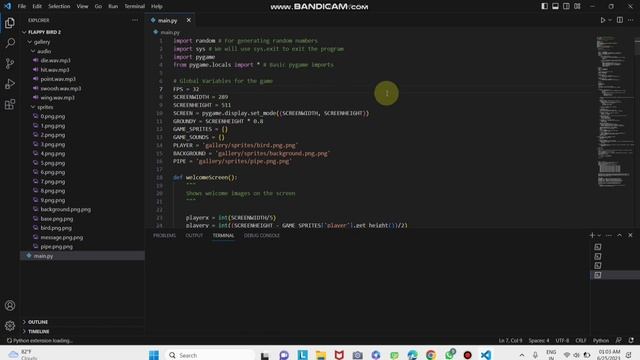
Task: Run Python file with play button
Action: click(x=602, y=20)
